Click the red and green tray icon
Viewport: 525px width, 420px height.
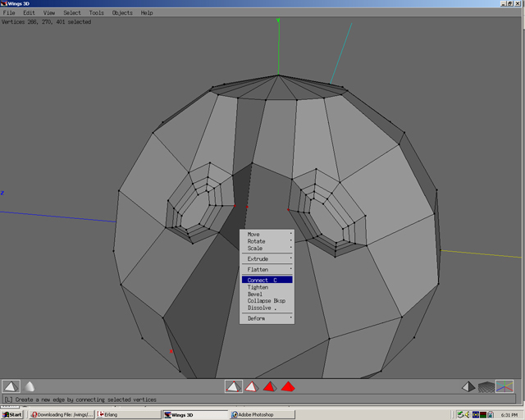pos(483,414)
